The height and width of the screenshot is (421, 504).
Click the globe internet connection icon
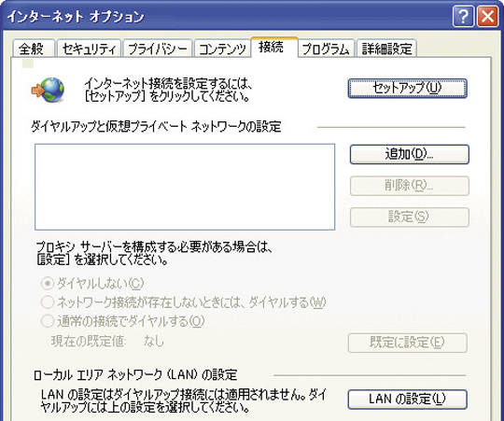(48, 90)
